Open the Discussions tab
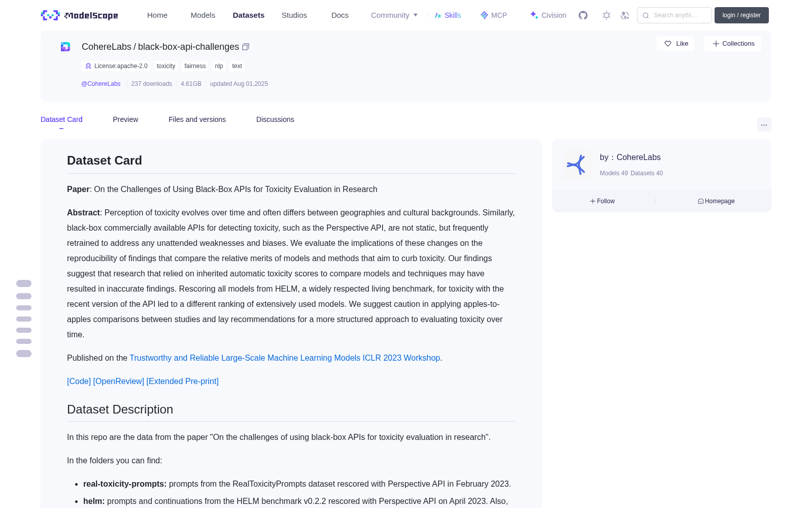The image size is (812, 508). coord(275,119)
